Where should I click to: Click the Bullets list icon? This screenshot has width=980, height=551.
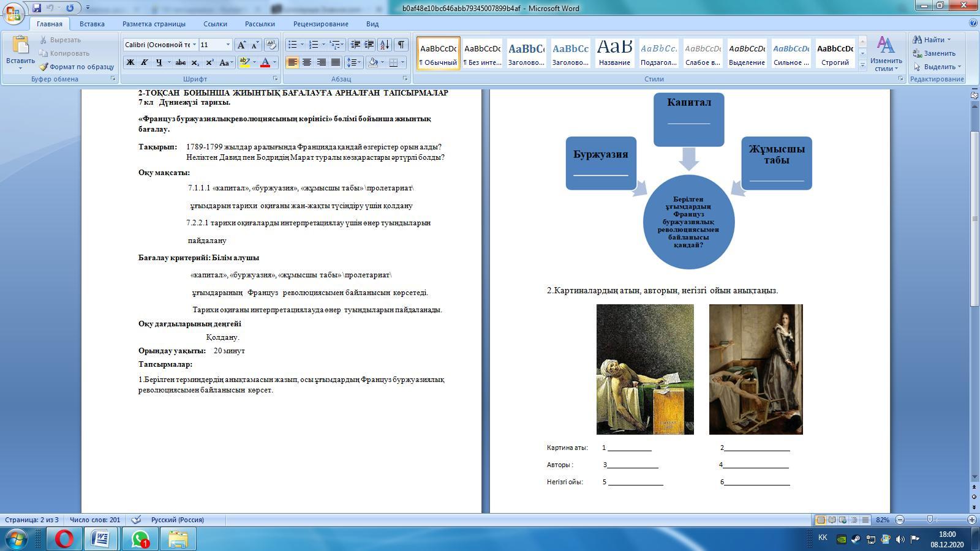coord(293,45)
